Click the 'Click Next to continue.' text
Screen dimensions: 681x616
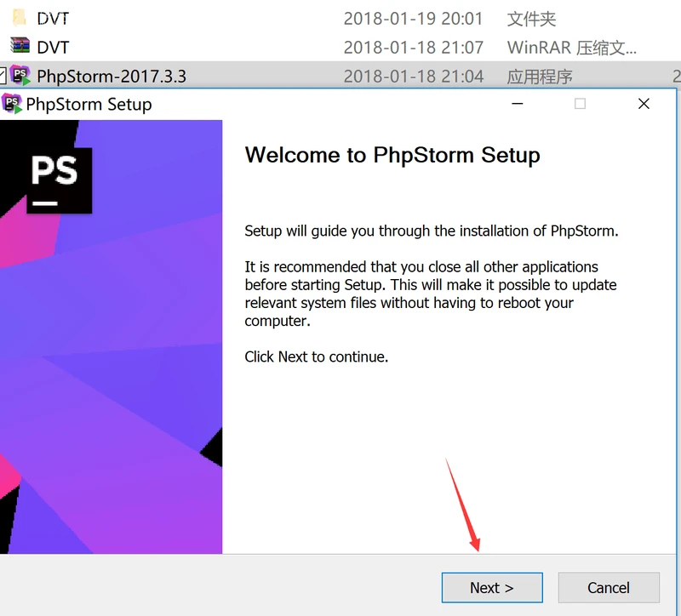coord(316,356)
